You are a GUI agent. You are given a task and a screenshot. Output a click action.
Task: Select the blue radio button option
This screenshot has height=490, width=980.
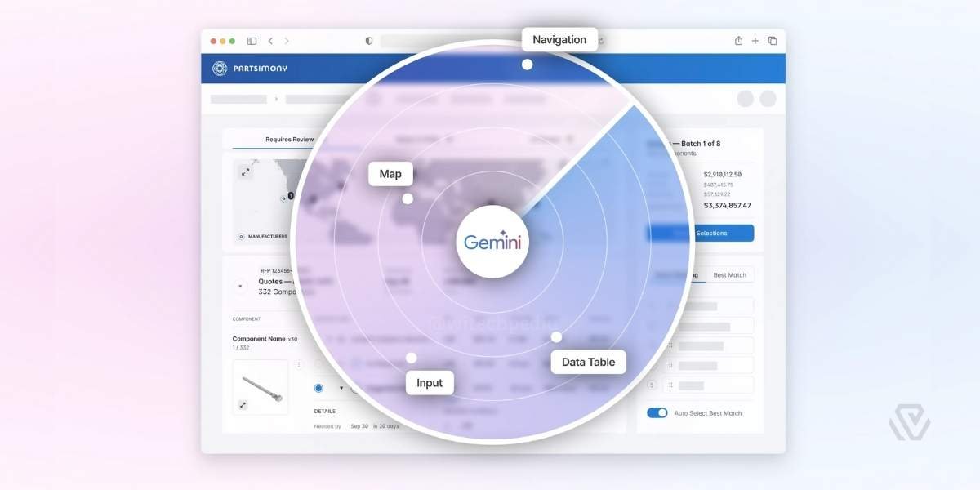click(318, 388)
